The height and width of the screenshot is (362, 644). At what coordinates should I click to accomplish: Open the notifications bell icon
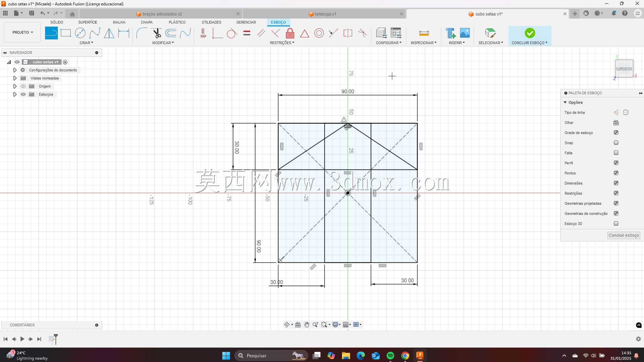point(614,13)
